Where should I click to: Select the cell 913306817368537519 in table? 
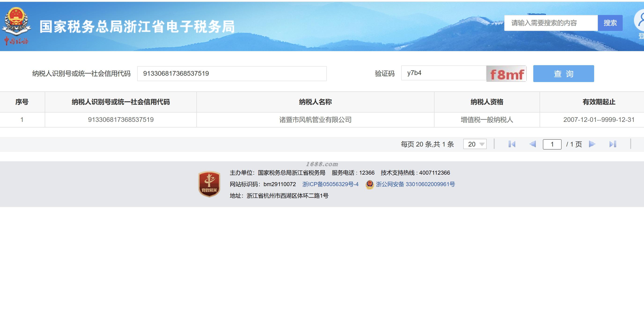(121, 120)
